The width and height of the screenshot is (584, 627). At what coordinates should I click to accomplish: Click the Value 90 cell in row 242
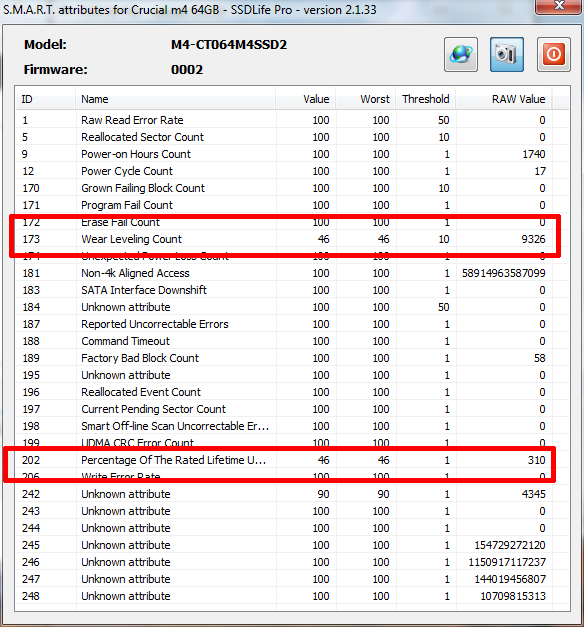[x=323, y=494]
